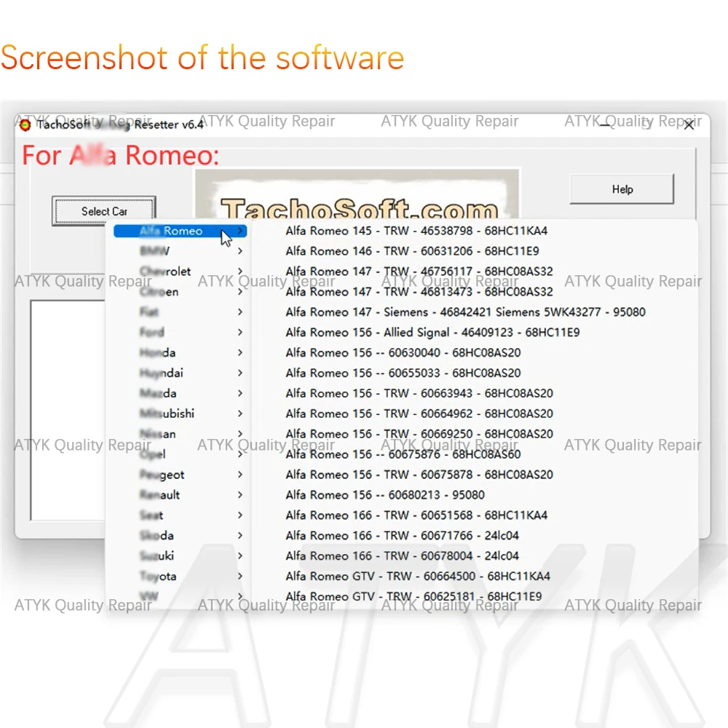Screen dimensions: 728x728
Task: Expand the arrow beside Mitsubishi
Action: [x=240, y=414]
